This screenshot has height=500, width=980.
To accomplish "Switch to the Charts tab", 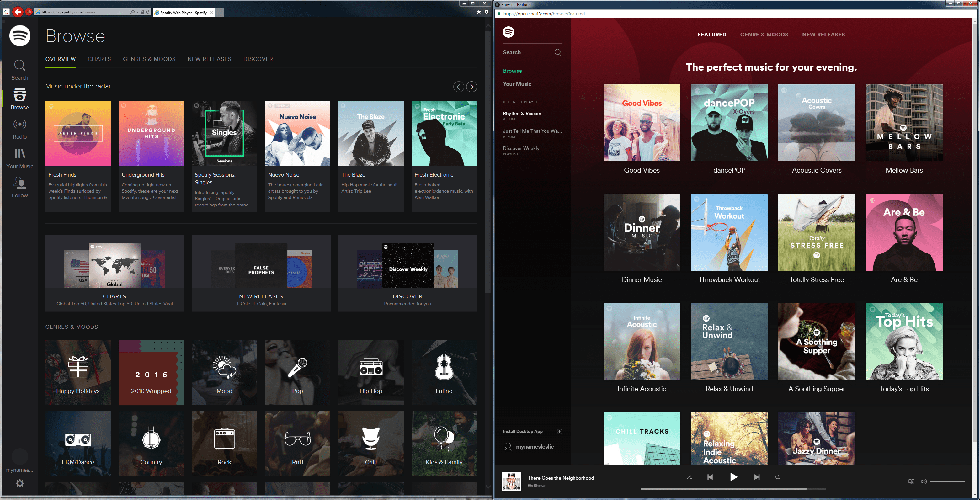I will point(99,59).
